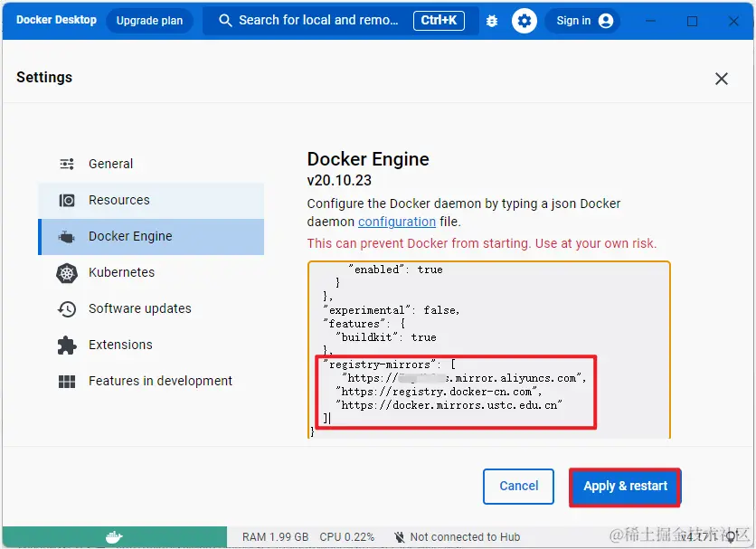Focus the search for local and remote field
The width and height of the screenshot is (756, 549).
pos(340,21)
